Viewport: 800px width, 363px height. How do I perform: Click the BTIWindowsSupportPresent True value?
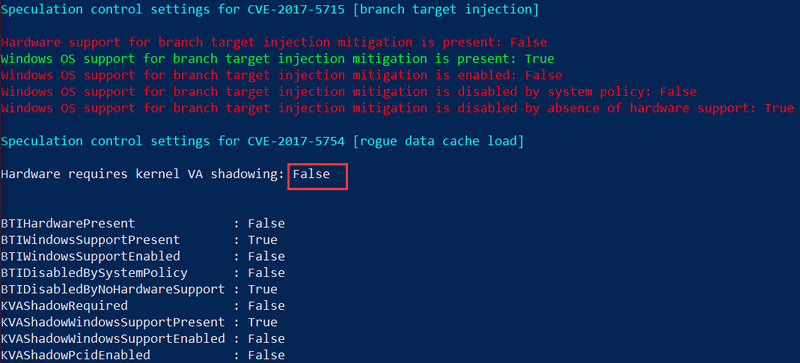pos(263,239)
